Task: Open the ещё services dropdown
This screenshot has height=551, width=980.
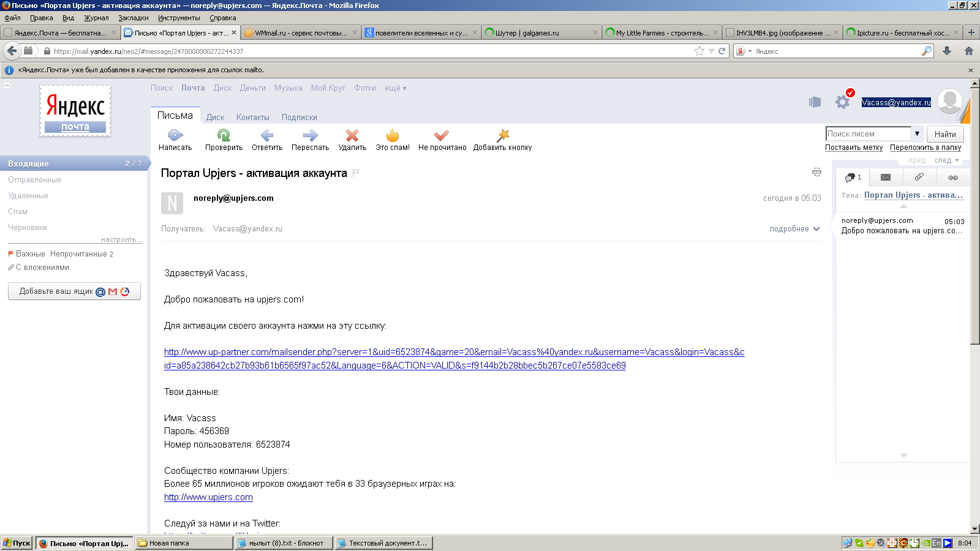Action: click(395, 88)
